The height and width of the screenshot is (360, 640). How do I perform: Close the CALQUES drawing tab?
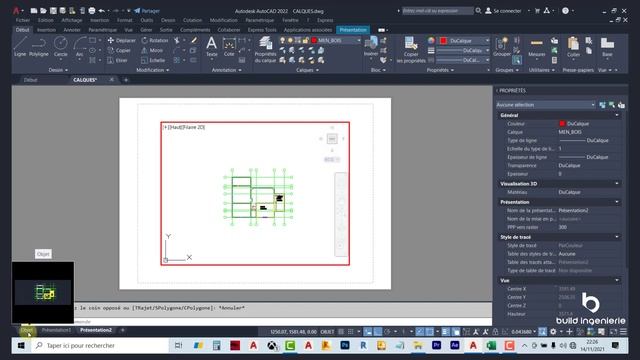point(111,80)
